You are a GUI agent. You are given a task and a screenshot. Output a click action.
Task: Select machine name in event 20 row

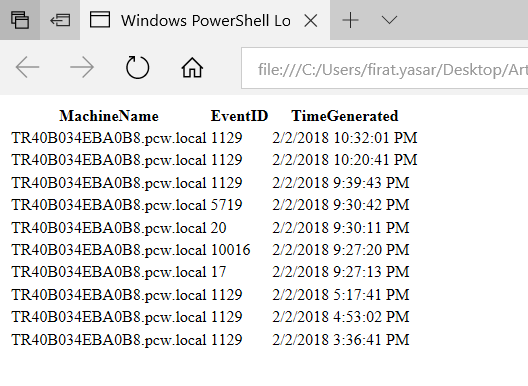pyautogui.click(x=109, y=228)
